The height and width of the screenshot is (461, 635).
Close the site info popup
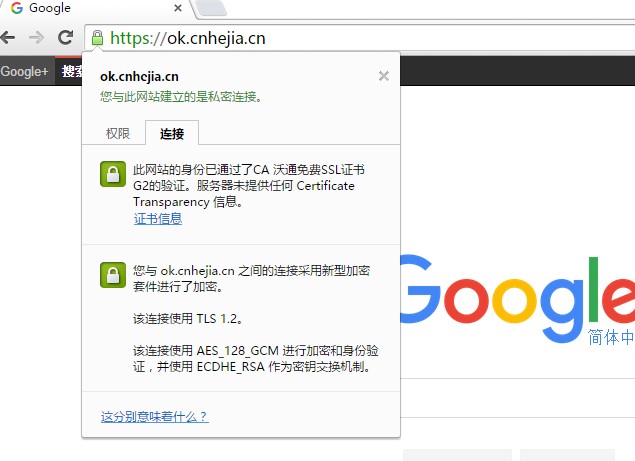tap(384, 76)
